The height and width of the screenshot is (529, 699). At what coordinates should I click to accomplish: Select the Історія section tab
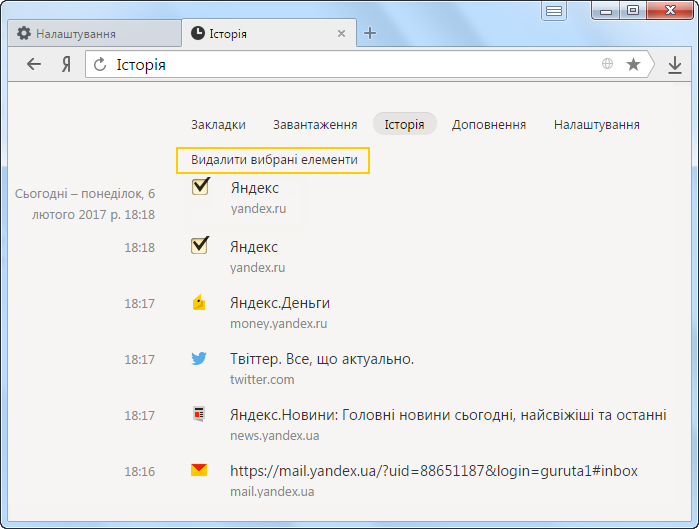[x=404, y=124]
